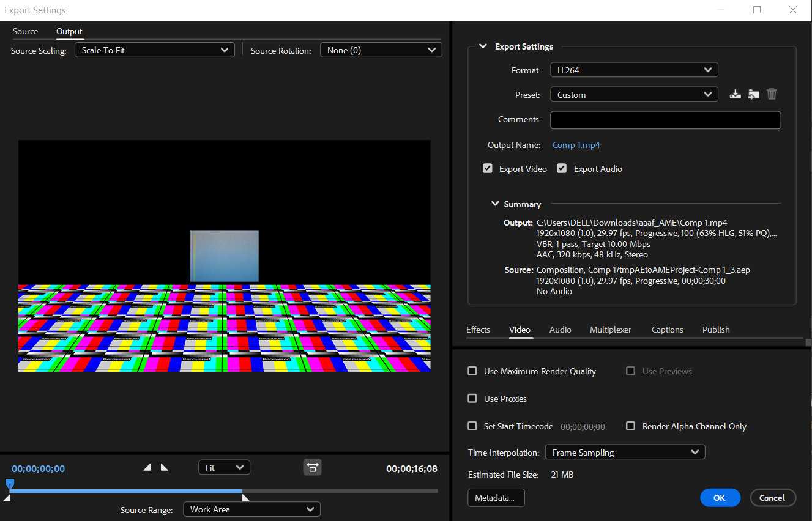Viewport: 812px width, 521px height.
Task: Uncheck the Export Video checkbox
Action: 488,169
